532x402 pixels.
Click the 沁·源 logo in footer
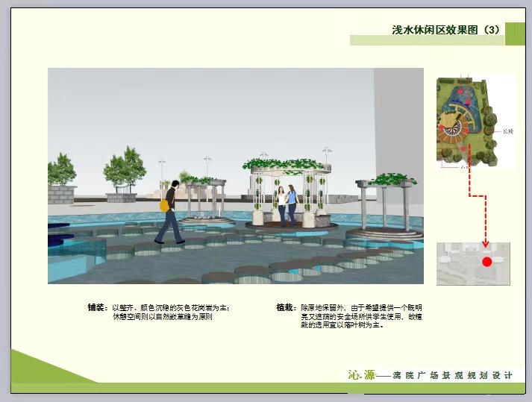362,374
